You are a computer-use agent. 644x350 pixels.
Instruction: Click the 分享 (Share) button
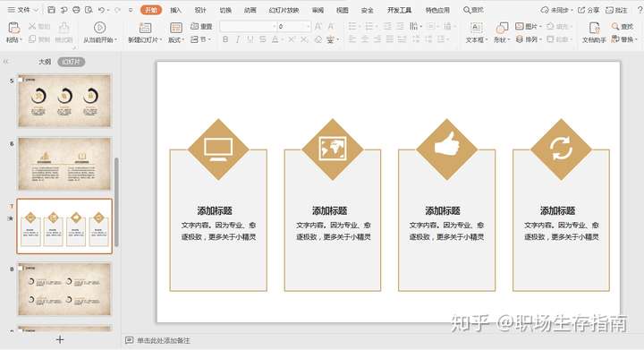click(x=589, y=10)
